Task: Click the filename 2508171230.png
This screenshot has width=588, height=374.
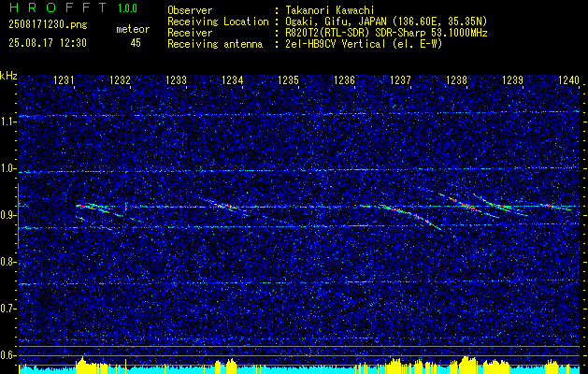Action: tap(48, 24)
